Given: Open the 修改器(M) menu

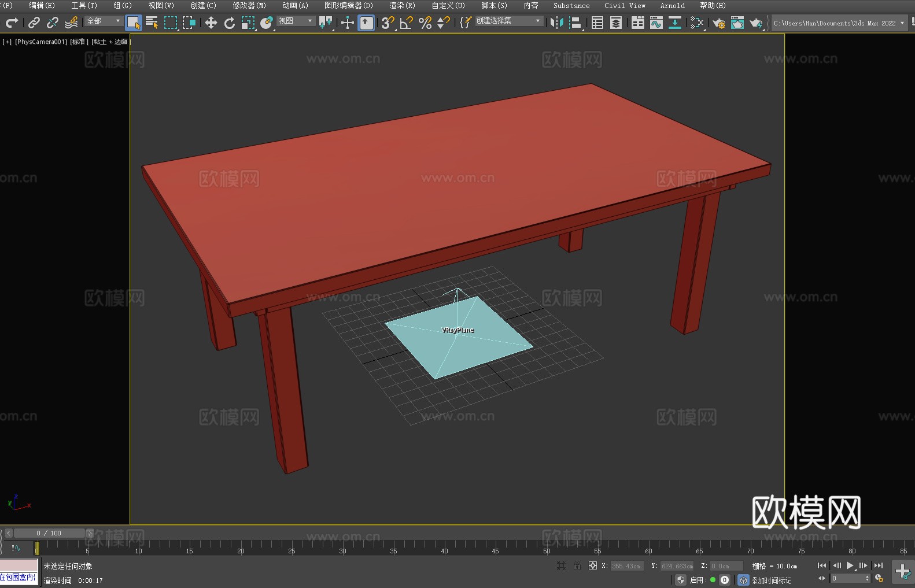Looking at the screenshot, I should coord(249,5).
